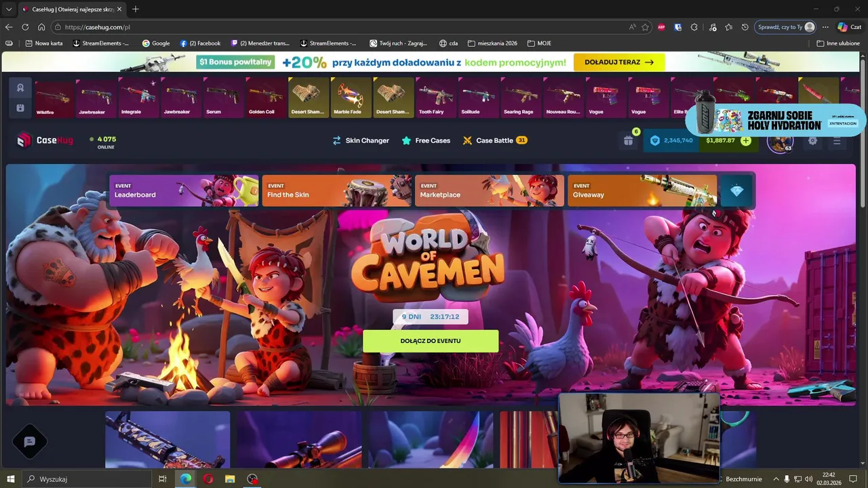Select the Wildfire drop in live feed
Image resolution: width=868 pixels, height=488 pixels.
(x=54, y=97)
